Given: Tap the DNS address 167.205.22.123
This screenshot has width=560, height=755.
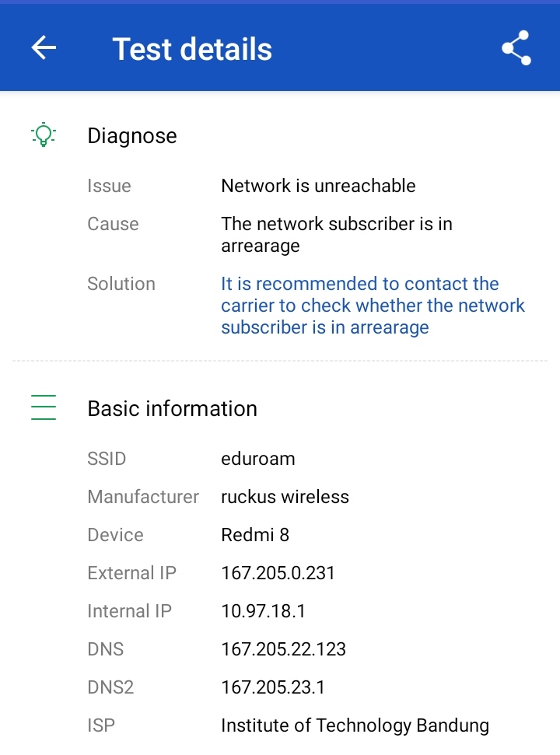Looking at the screenshot, I should point(283,649).
